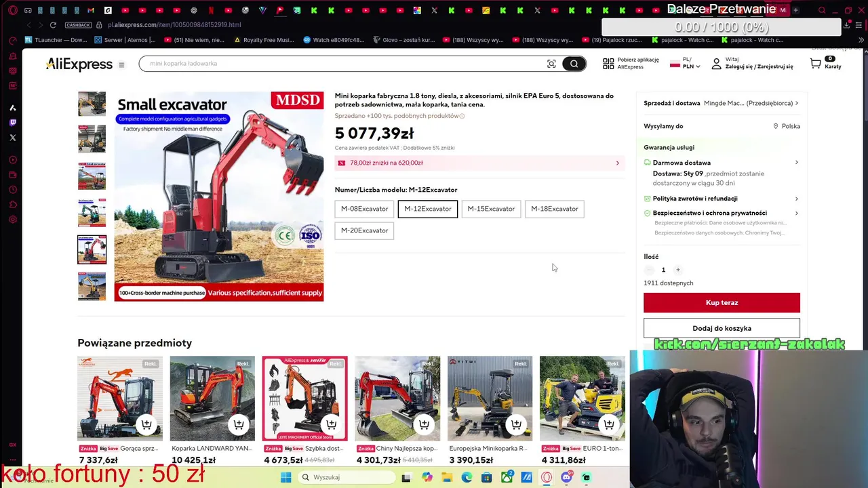Expand Bezpieczeństwo i ochrona prywatności
Screen dimensions: 868x488
click(797, 213)
